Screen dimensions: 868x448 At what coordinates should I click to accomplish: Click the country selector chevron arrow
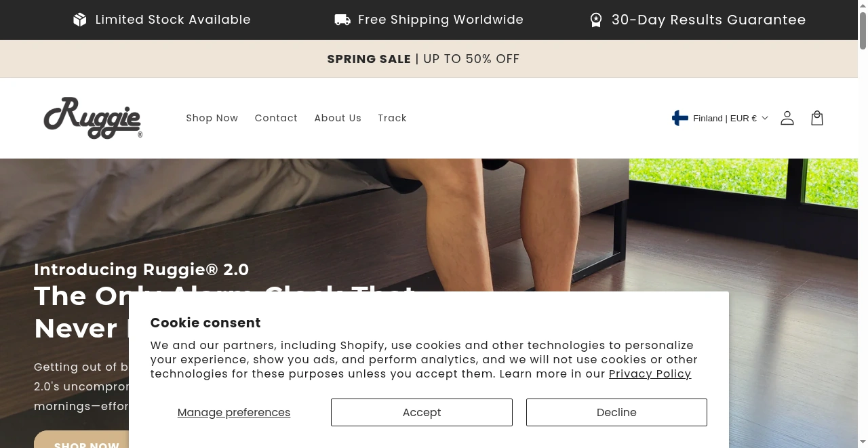click(765, 118)
